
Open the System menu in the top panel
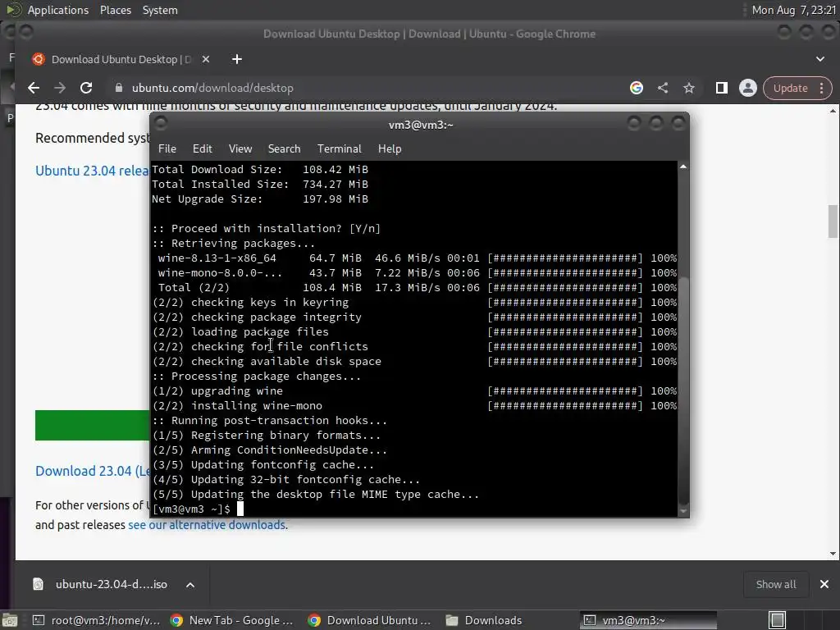pos(160,10)
